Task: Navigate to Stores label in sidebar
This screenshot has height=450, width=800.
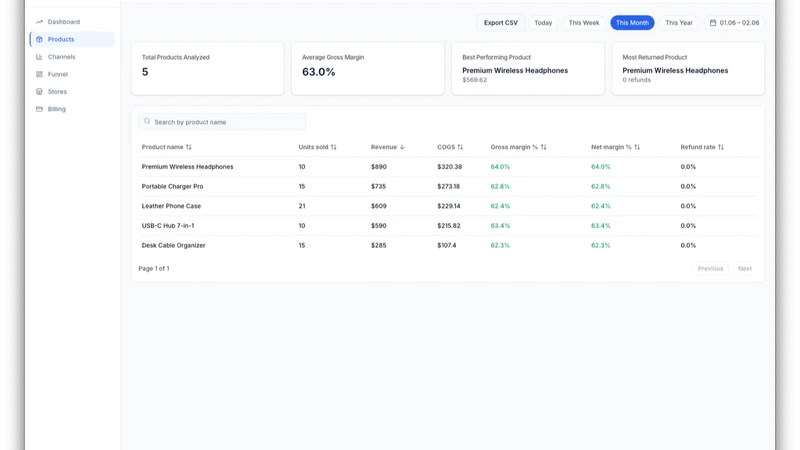Action: coord(57,91)
